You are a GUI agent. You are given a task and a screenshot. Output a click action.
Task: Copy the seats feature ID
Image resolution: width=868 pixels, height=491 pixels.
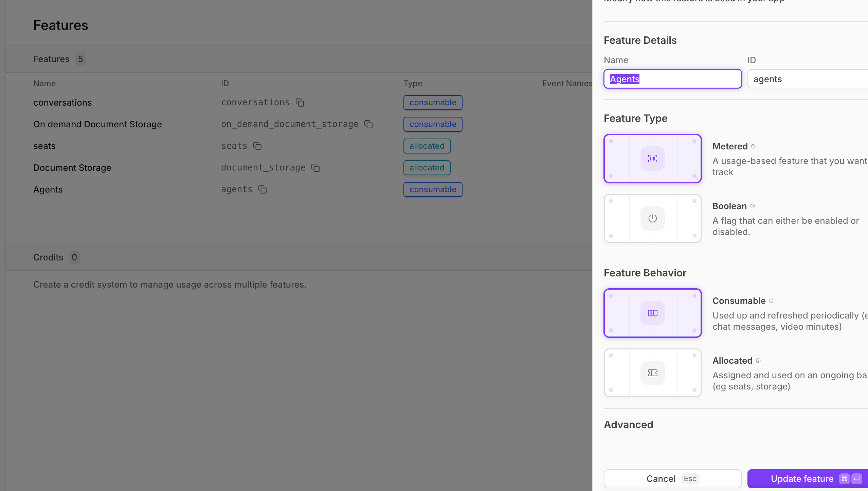tap(257, 146)
